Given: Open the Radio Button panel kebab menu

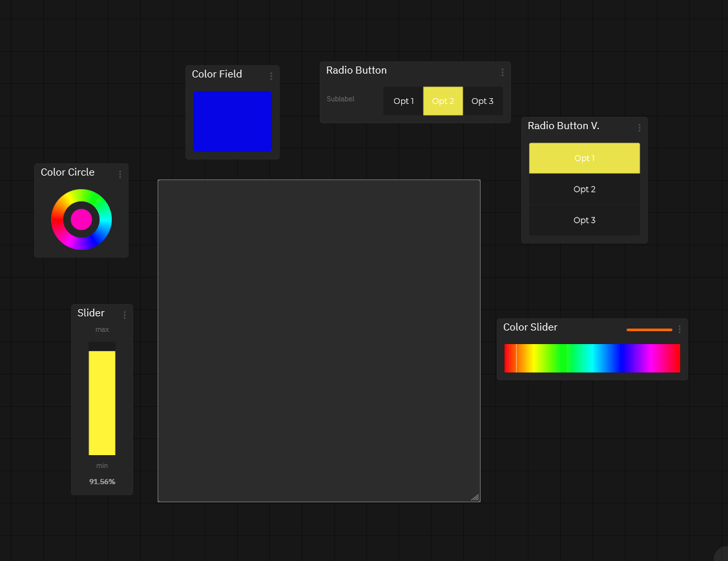Looking at the screenshot, I should coord(502,72).
